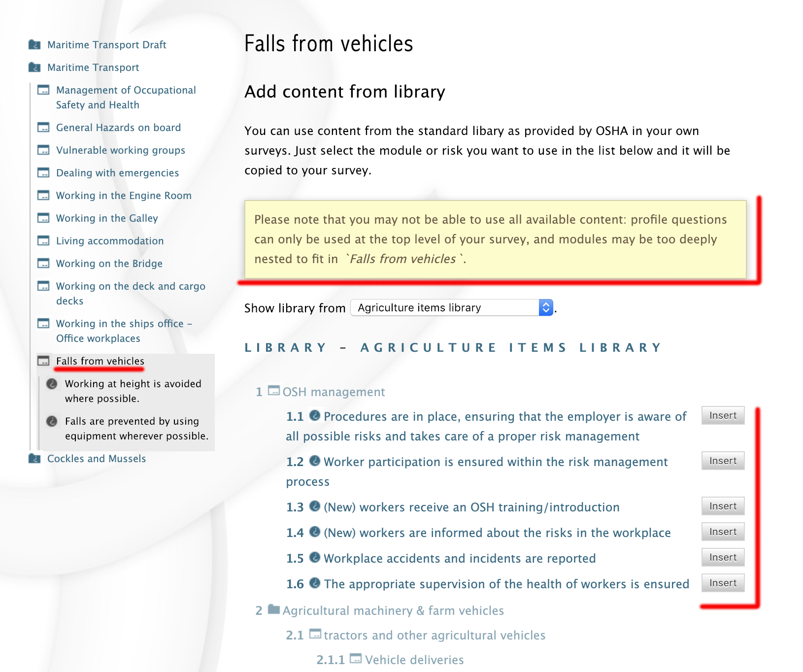Insert Worker participation risk 1.2
The image size is (803, 672).
pos(722,461)
